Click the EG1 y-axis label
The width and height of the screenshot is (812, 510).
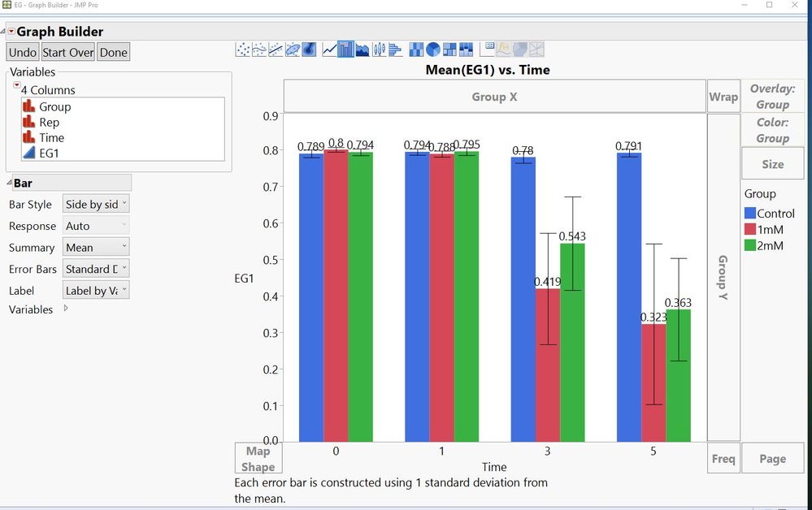[x=244, y=279]
